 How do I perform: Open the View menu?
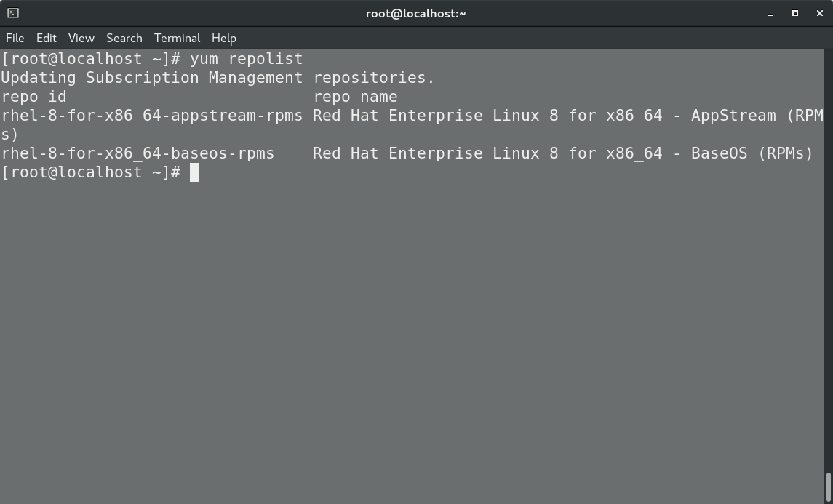(81, 39)
